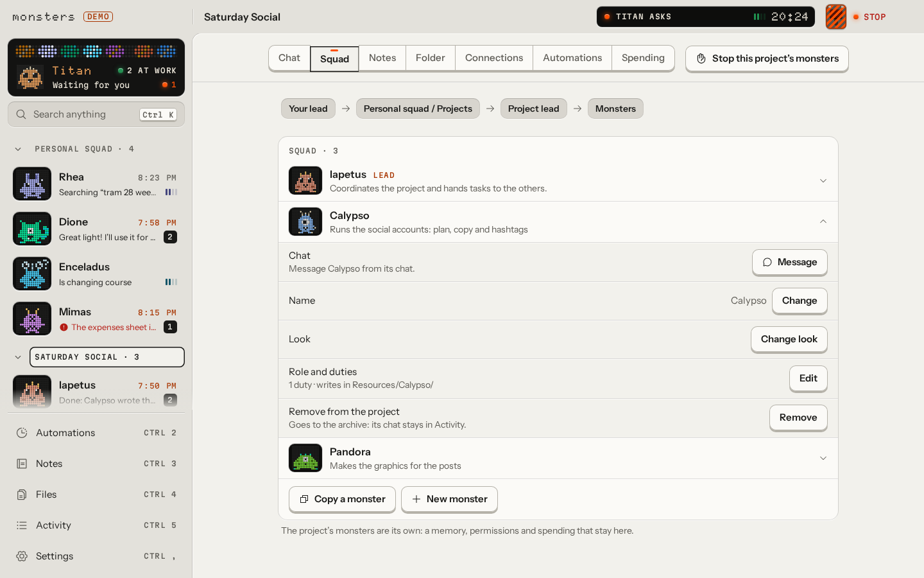Remove Calypso from the project
Screen dimensions: 924x578
tap(798, 417)
